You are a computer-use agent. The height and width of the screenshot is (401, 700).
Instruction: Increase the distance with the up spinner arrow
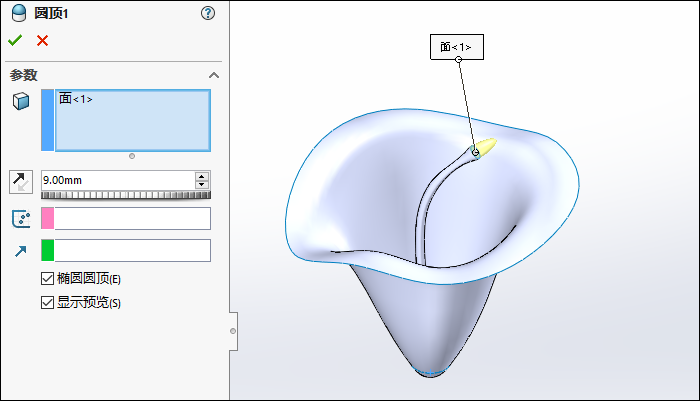(x=202, y=176)
